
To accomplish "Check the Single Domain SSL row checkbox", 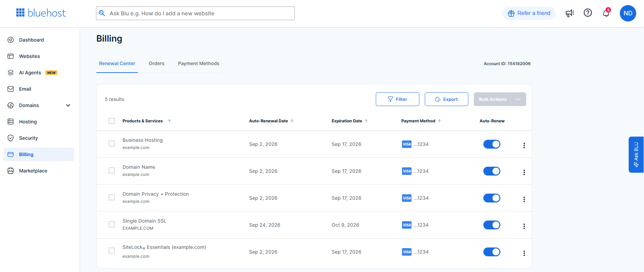I will 112,224.
